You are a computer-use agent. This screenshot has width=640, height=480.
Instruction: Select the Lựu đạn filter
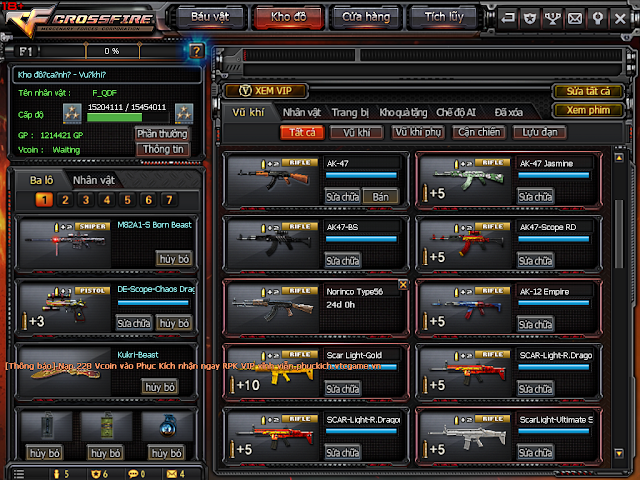point(540,133)
